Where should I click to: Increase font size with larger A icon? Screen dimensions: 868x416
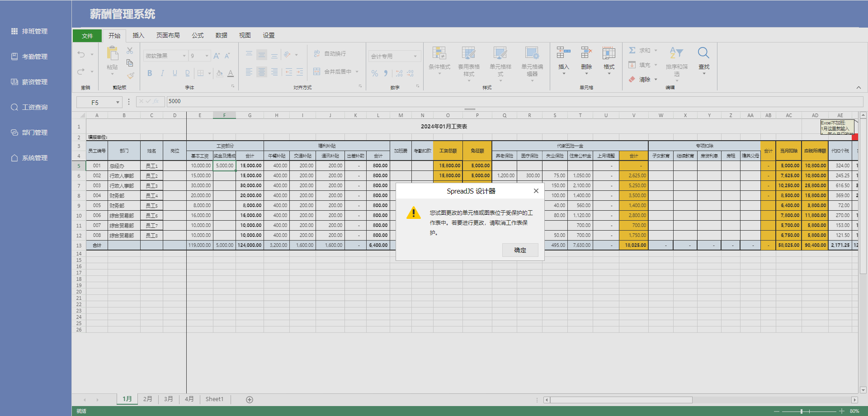coord(217,56)
